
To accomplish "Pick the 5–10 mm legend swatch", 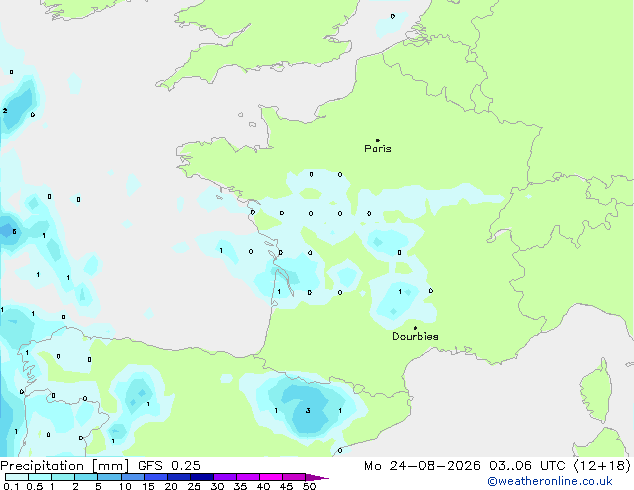I will 109,477.
